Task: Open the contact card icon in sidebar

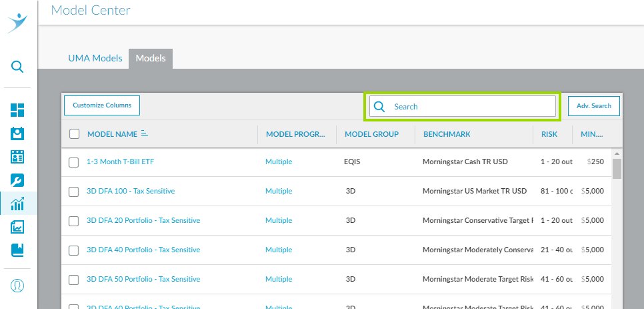Action: [x=18, y=157]
